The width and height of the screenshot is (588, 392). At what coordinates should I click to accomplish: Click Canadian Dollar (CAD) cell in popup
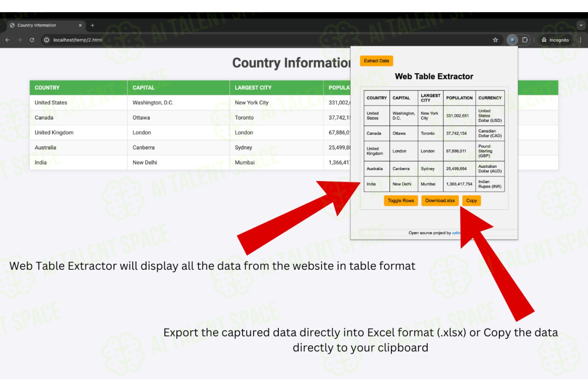[490, 133]
